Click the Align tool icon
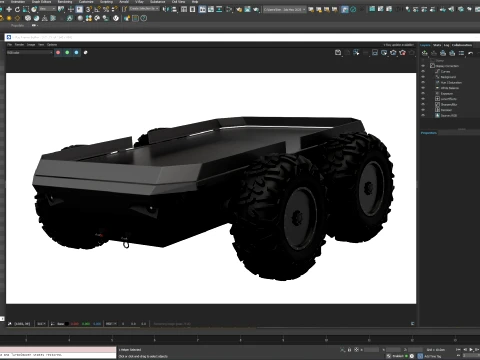The image size is (480, 360). click(174, 9)
